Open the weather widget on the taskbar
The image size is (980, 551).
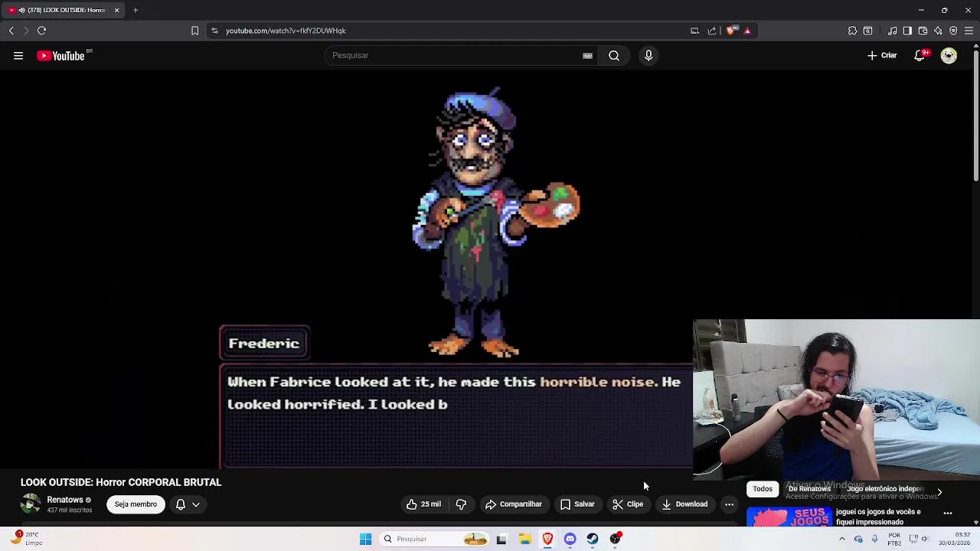point(25,538)
